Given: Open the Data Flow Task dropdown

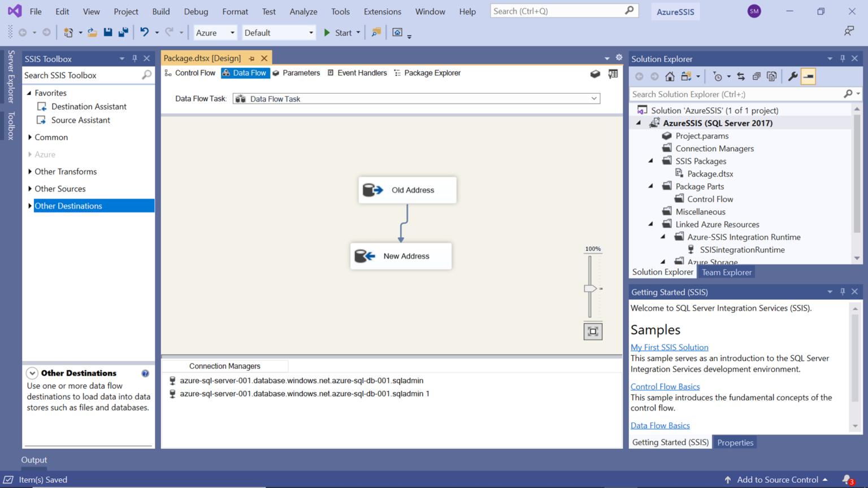Looking at the screenshot, I should tap(594, 98).
